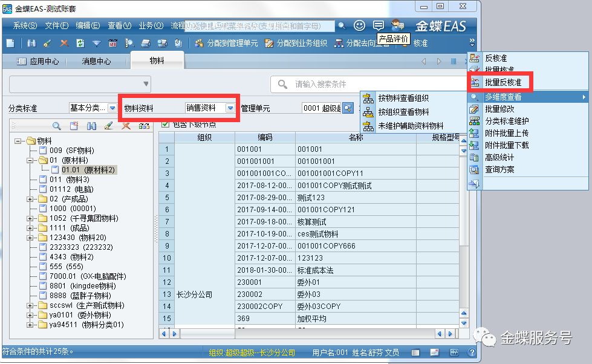Expand the sccswl (生产测试物料) tree node
Screen dimensions: 592x364
[x=30, y=305]
